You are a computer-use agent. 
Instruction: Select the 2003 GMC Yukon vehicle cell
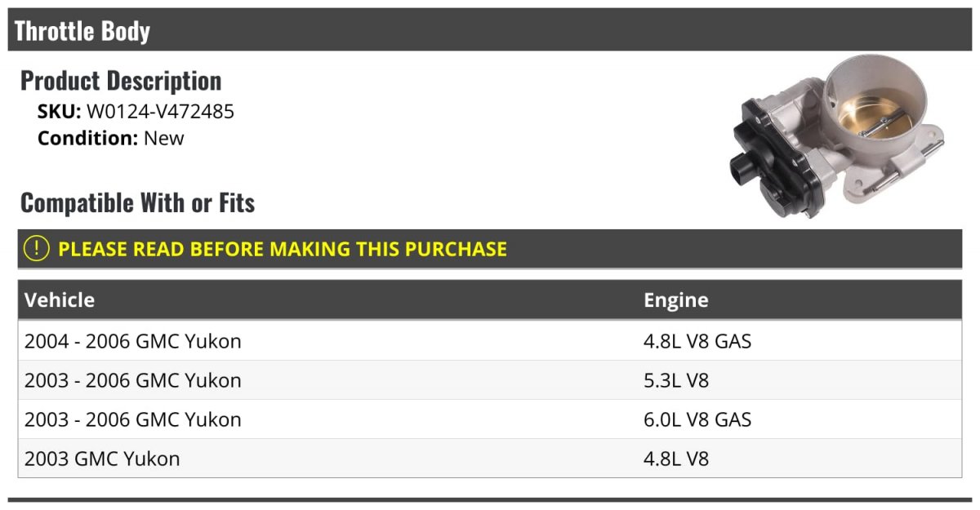(x=102, y=459)
